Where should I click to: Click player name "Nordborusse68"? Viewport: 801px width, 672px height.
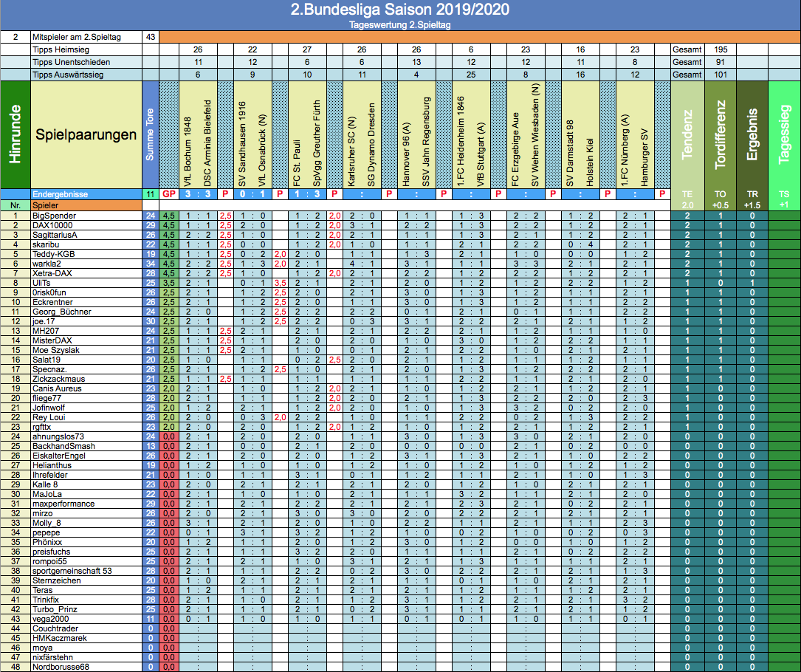click(x=61, y=667)
